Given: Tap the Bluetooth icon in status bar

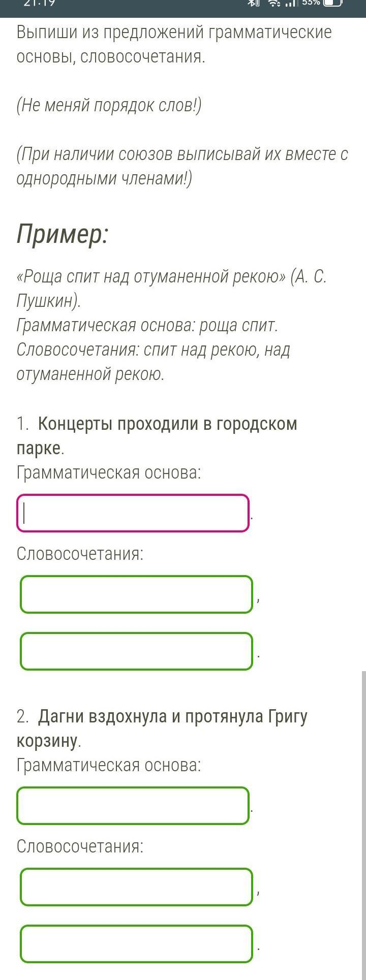Looking at the screenshot, I should [x=253, y=3].
